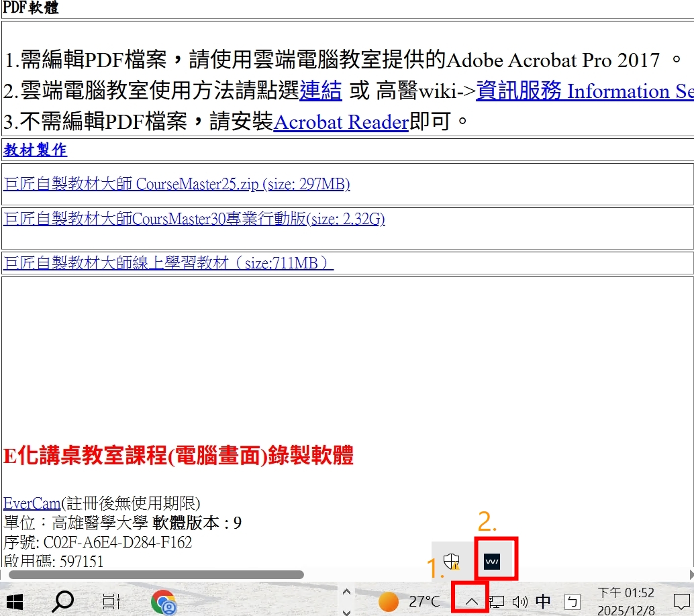The image size is (694, 616).
Task: Expand hidden system tray icons chevron
Action: pos(471,601)
